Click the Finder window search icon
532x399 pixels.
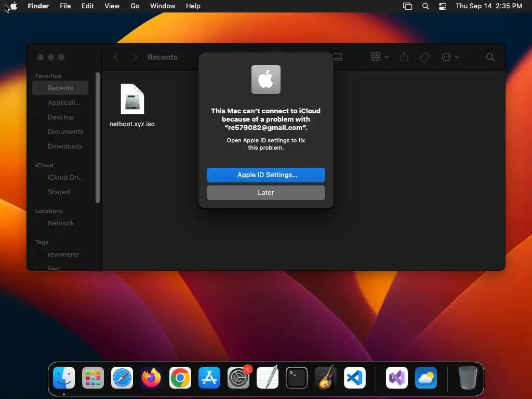point(490,57)
